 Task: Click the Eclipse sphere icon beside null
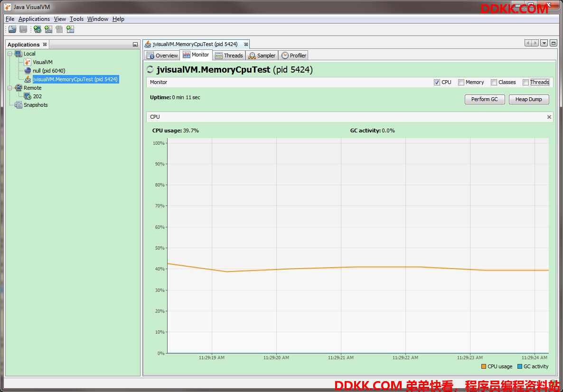coord(27,71)
